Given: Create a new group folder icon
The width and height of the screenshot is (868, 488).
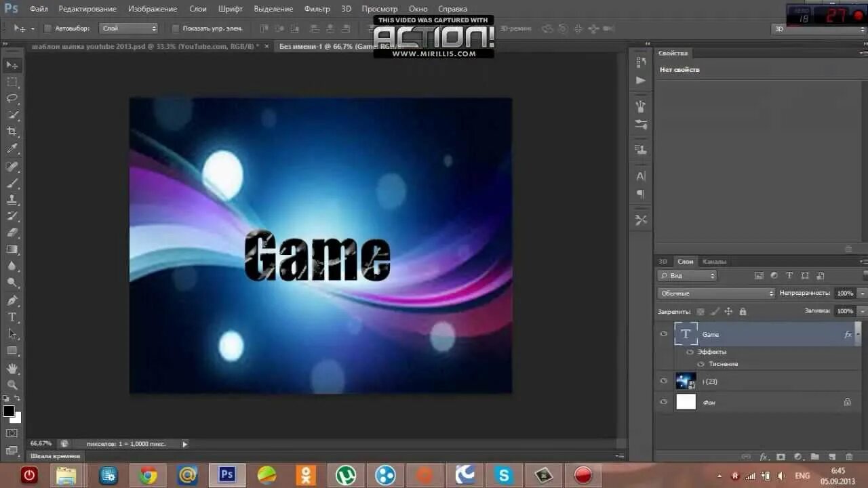Looking at the screenshot, I should [814, 457].
